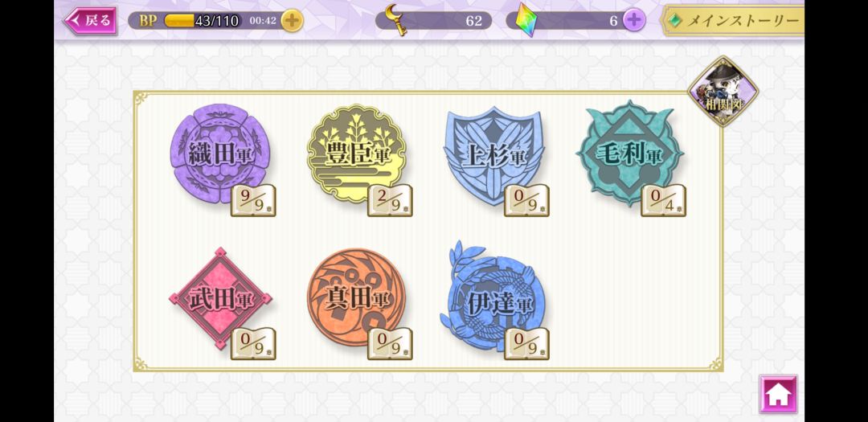The image size is (868, 422).
Task: Add BP with the gold plus button
Action: (292, 21)
